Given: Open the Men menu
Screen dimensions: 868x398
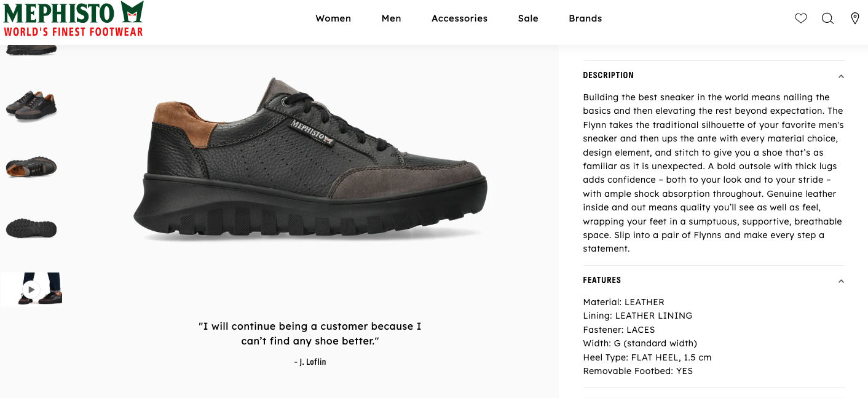Looking at the screenshot, I should click(391, 18).
